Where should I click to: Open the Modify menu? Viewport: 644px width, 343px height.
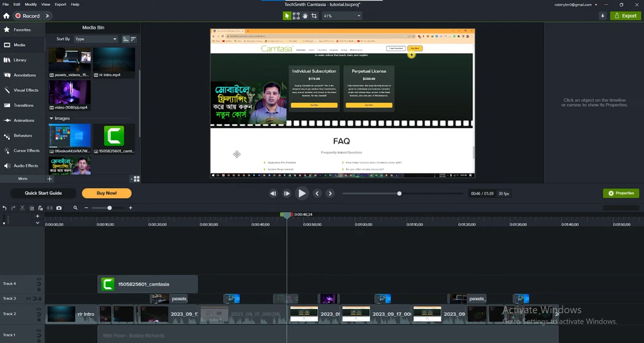[31, 4]
